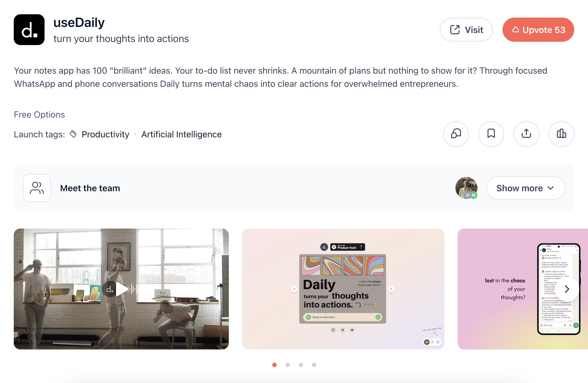Click the green M team avatar badge
This screenshot has width=588, height=383.
(474, 195)
